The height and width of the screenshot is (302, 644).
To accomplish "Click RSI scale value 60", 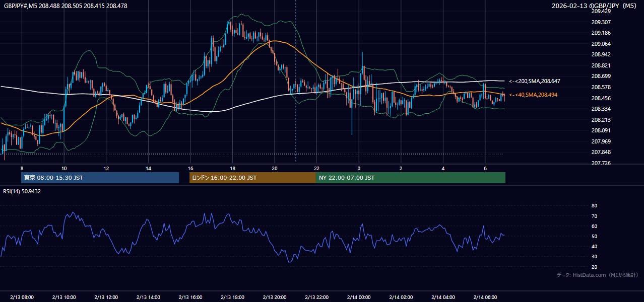I will tap(594, 226).
